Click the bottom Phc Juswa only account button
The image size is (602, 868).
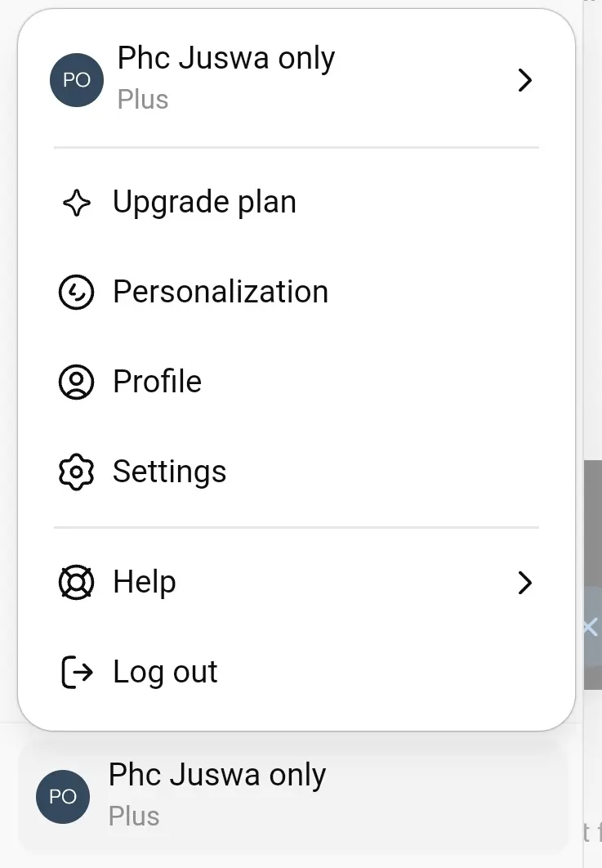click(x=293, y=797)
